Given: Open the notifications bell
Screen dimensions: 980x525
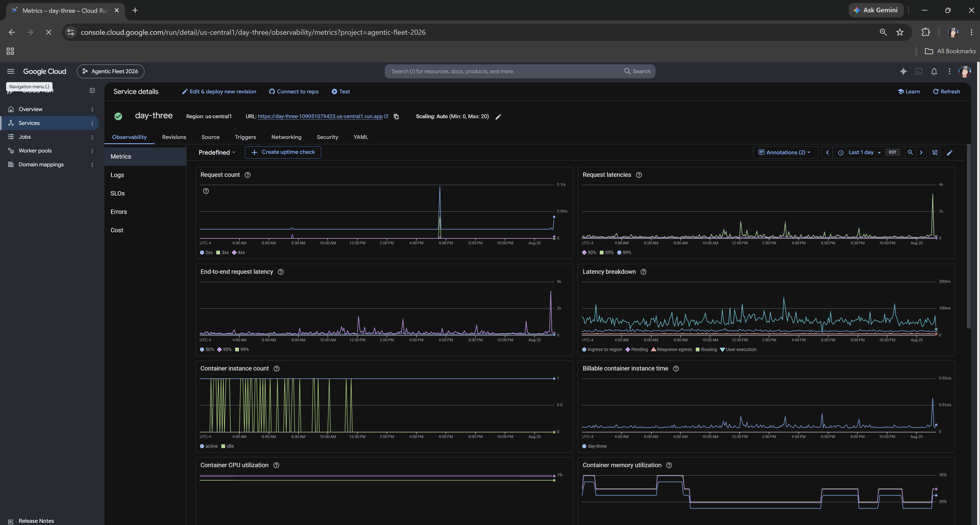Looking at the screenshot, I should pyautogui.click(x=934, y=71).
